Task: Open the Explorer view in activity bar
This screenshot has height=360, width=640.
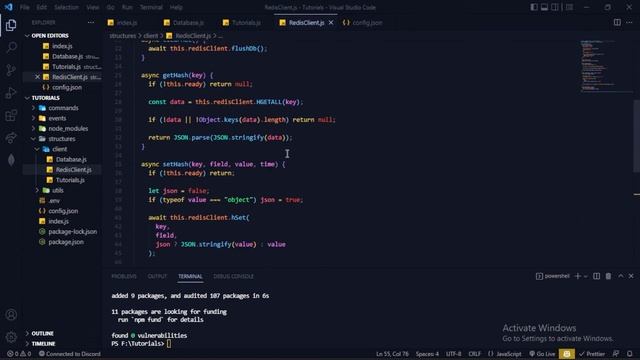Action: point(11,25)
